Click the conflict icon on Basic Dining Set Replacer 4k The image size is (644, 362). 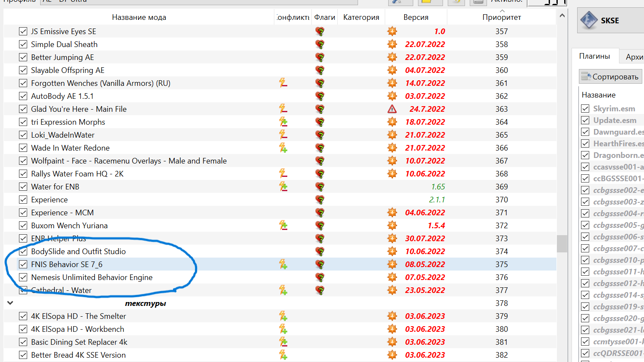283,342
